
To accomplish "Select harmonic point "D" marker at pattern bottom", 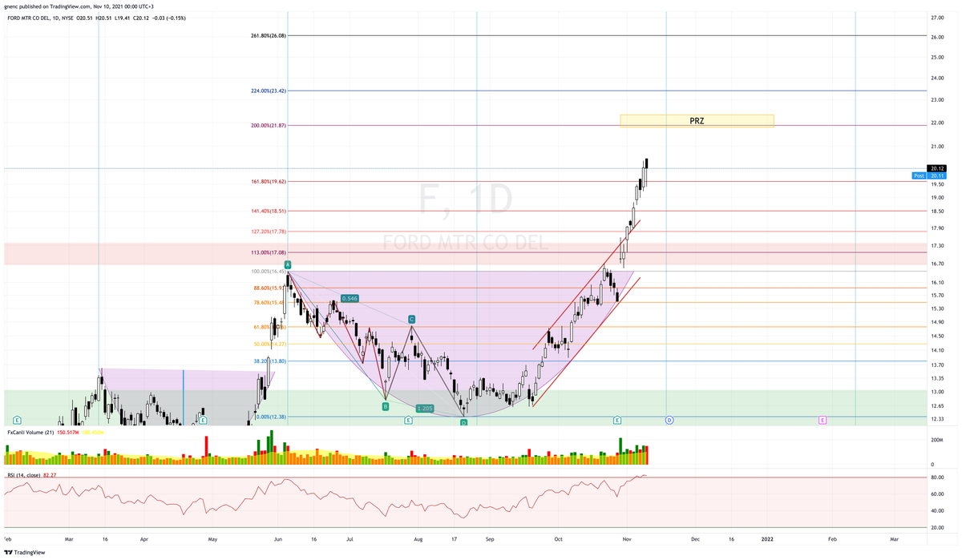I will (463, 422).
